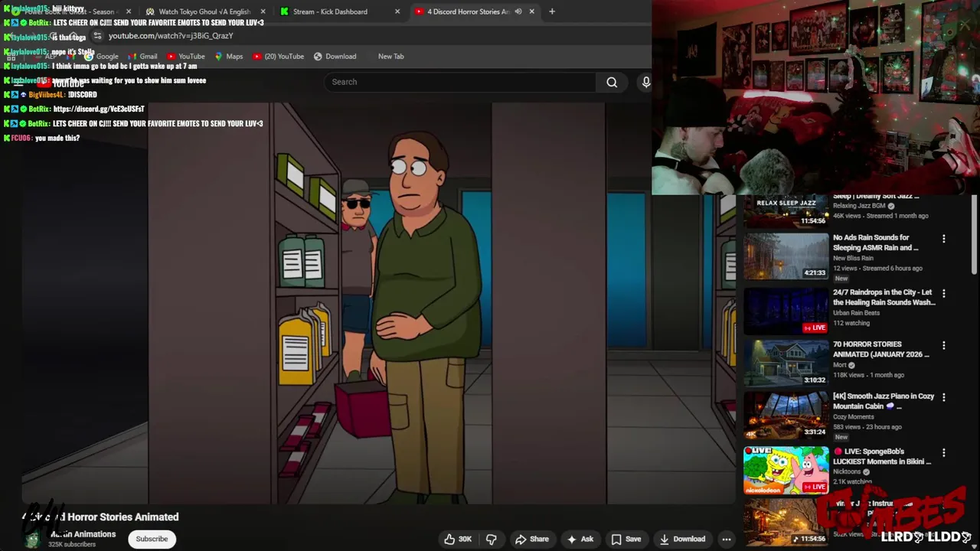Open more actions menu below video
Screen dimensions: 980x551
tap(727, 539)
